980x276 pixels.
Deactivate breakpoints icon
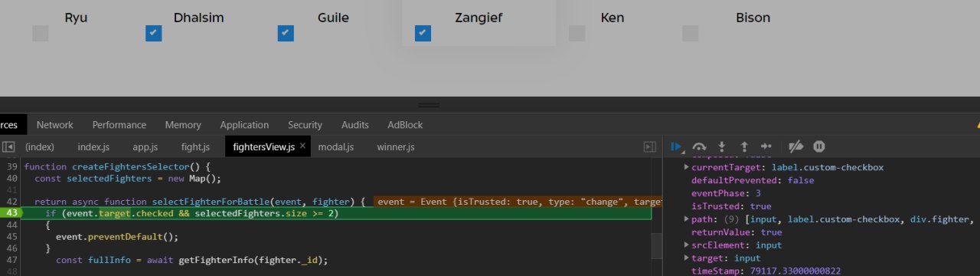tap(796, 146)
